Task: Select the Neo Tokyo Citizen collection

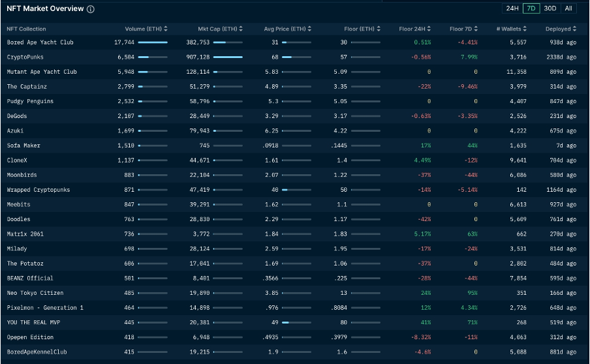Action: (x=35, y=293)
